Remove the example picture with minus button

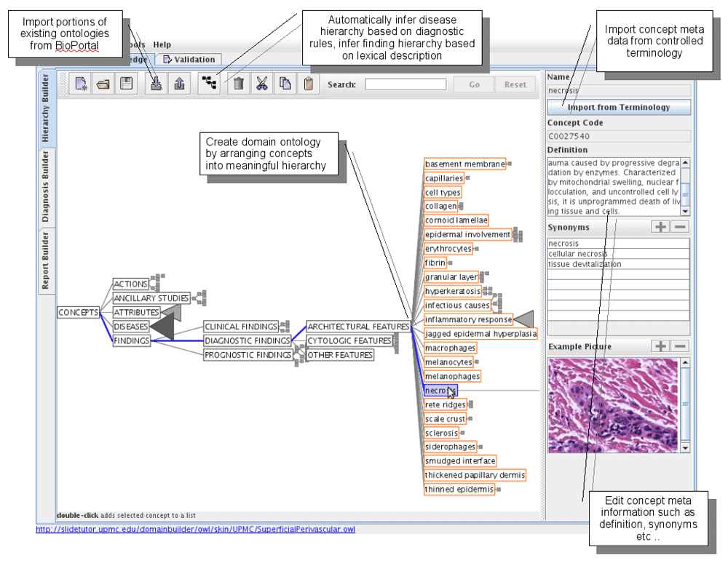point(680,346)
